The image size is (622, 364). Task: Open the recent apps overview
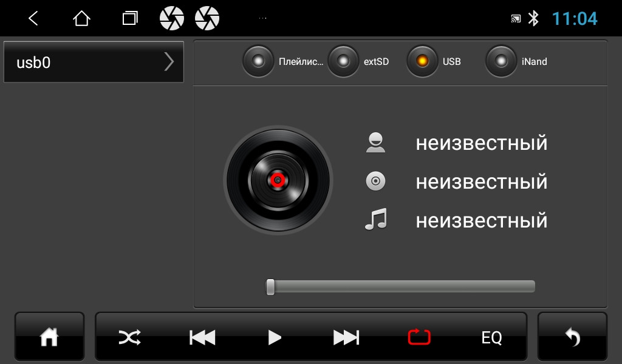pos(129,19)
